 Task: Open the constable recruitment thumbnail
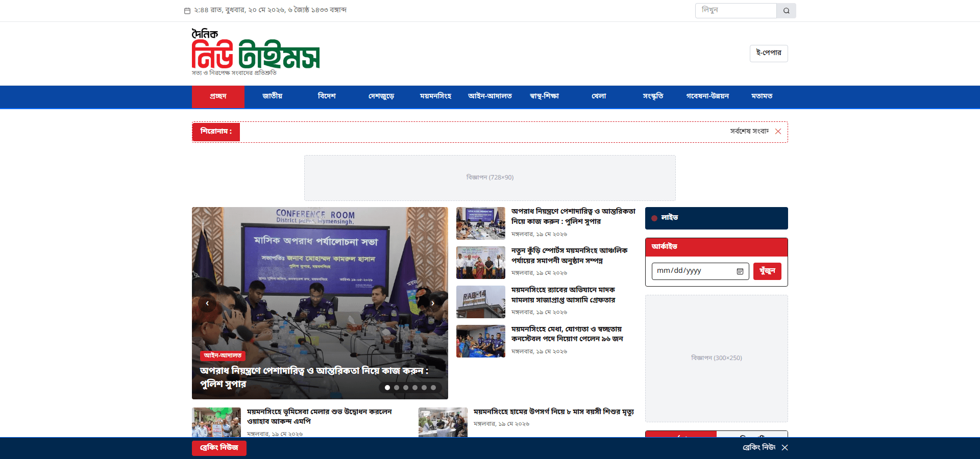pyautogui.click(x=481, y=341)
